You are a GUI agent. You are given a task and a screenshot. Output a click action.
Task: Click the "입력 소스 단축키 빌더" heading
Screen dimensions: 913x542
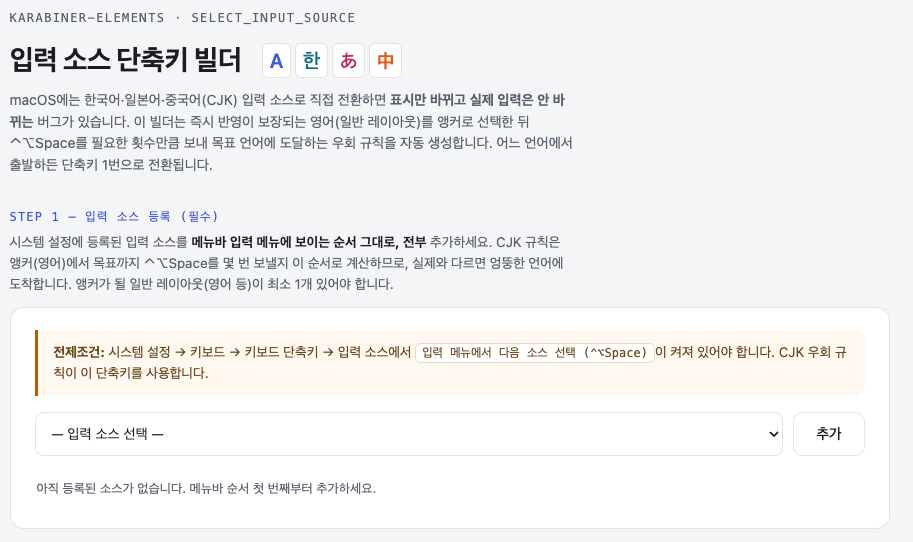(125, 59)
